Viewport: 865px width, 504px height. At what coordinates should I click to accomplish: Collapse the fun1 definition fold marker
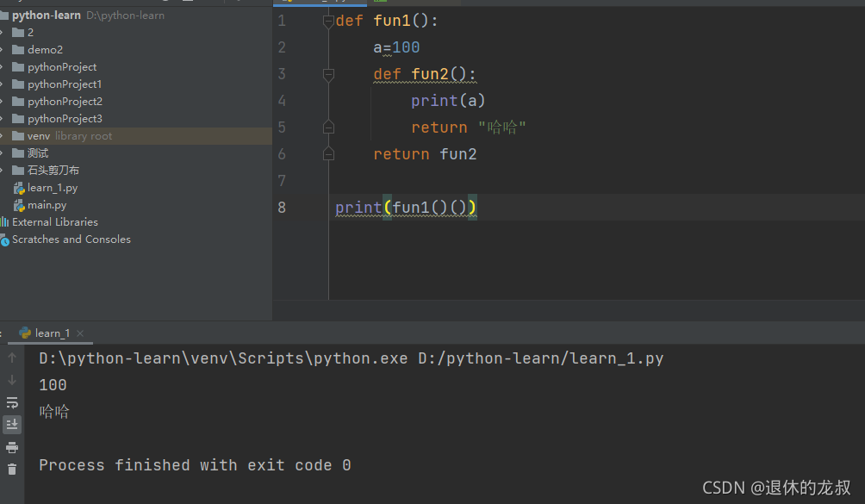coord(328,22)
